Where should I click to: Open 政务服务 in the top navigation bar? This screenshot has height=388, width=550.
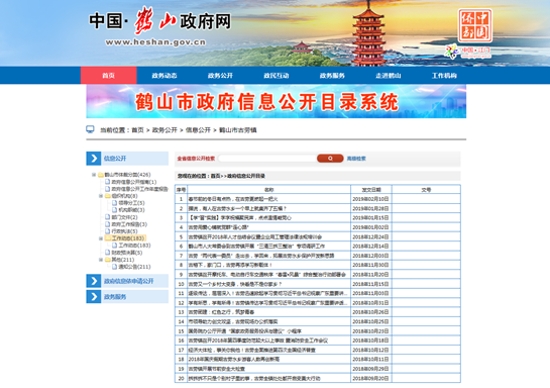point(332,75)
